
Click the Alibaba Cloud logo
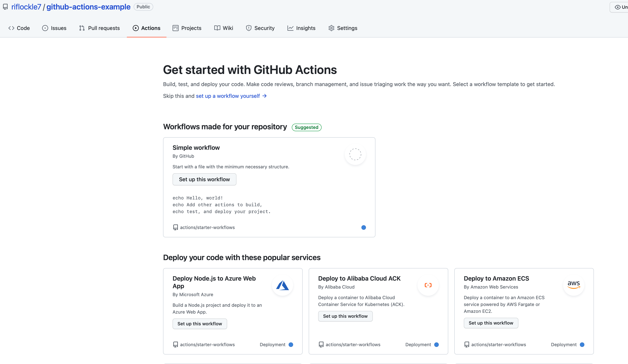pos(428,285)
